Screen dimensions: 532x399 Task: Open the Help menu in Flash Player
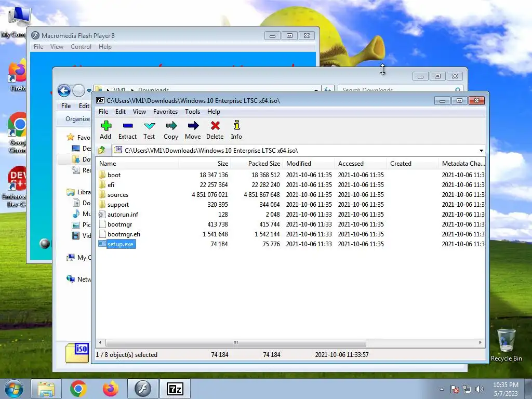pos(105,46)
